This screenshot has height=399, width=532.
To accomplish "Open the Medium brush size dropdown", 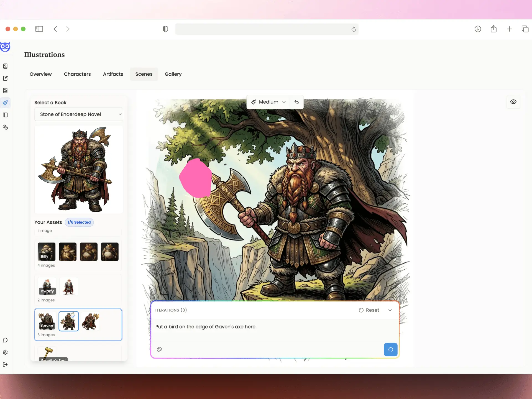I will [x=268, y=102].
